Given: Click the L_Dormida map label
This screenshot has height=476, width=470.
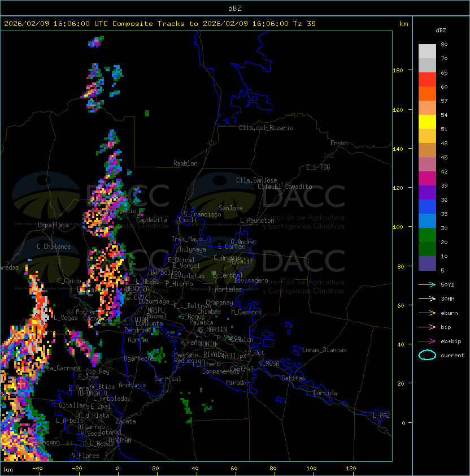Looking at the screenshot, I should 321,393.
